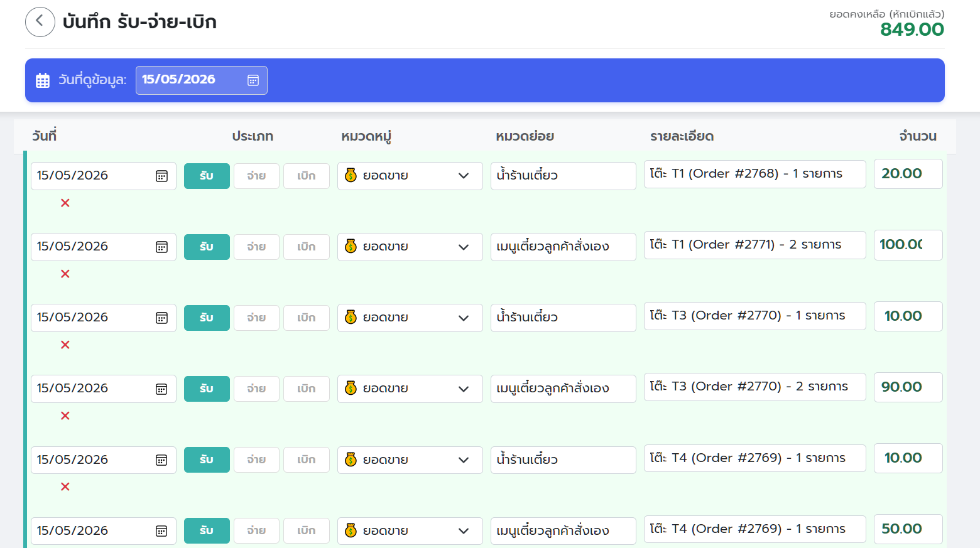Open calendar icon for T4 row with amount 50.00
The image size is (980, 548).
click(161, 532)
